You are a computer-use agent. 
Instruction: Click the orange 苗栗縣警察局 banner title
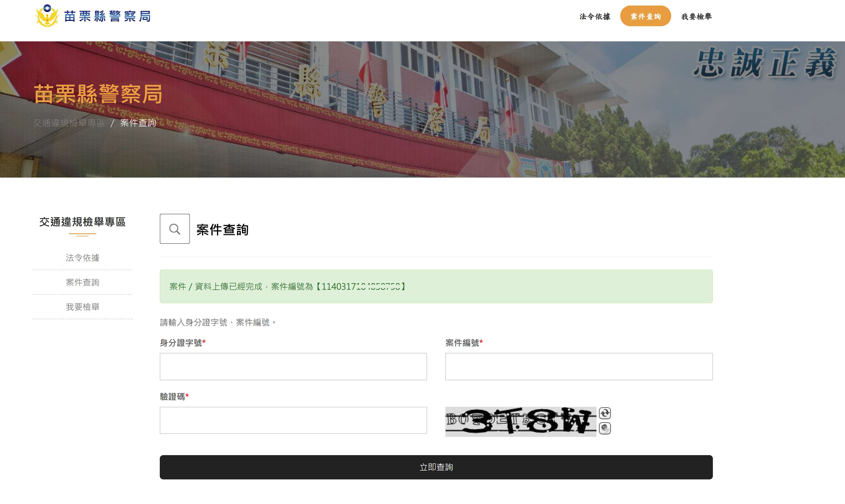tap(98, 94)
